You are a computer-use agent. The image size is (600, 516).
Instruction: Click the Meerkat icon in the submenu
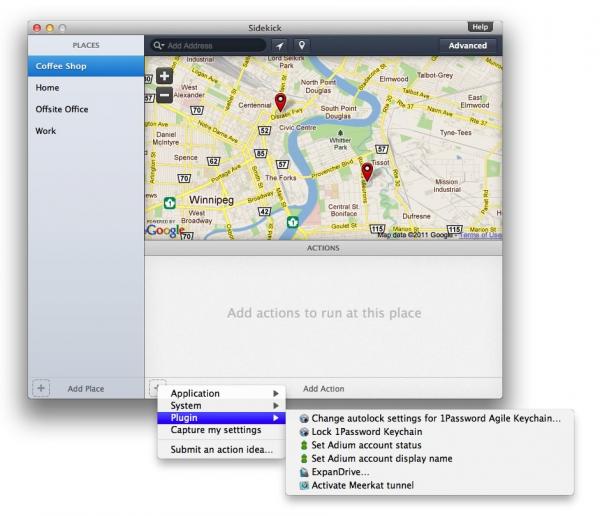[304, 485]
